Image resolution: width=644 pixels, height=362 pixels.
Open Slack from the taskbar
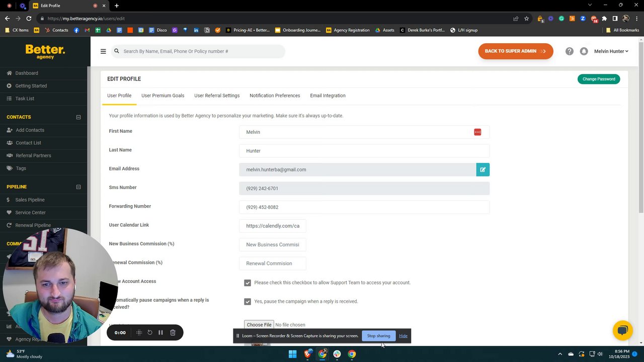point(337,354)
